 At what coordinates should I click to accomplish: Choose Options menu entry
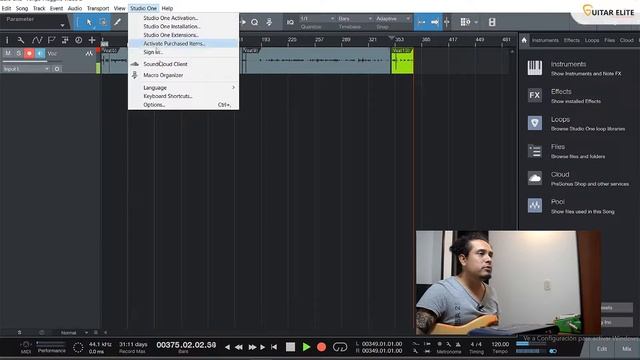click(183, 104)
